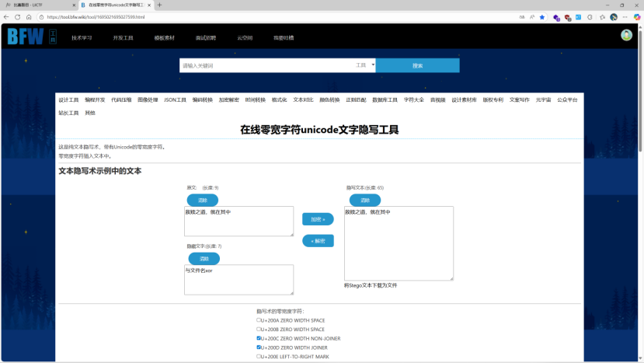The height and width of the screenshot is (363, 644).
Task: Enable U+200A ZERO WIDTH SPACE checkbox
Action: pyautogui.click(x=259, y=320)
